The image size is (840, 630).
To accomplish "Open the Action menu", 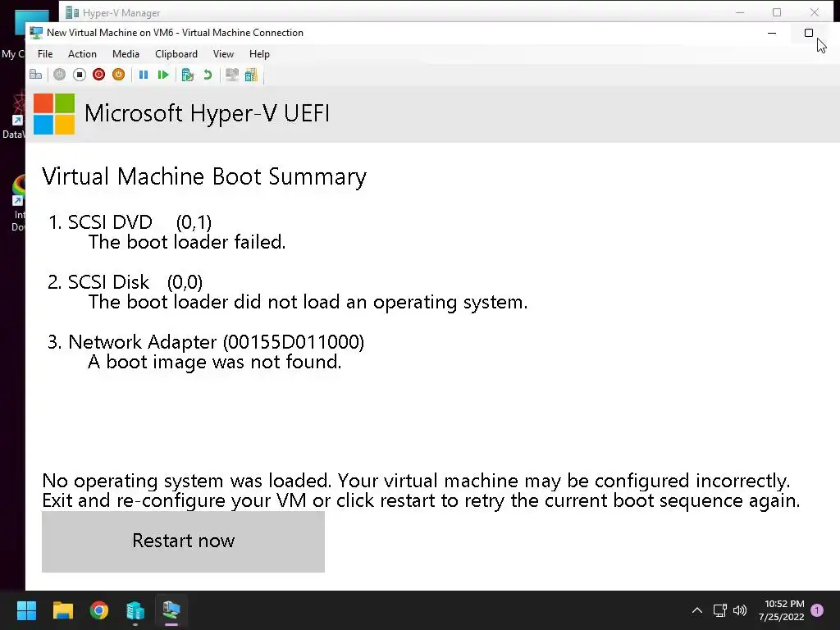I will click(82, 53).
